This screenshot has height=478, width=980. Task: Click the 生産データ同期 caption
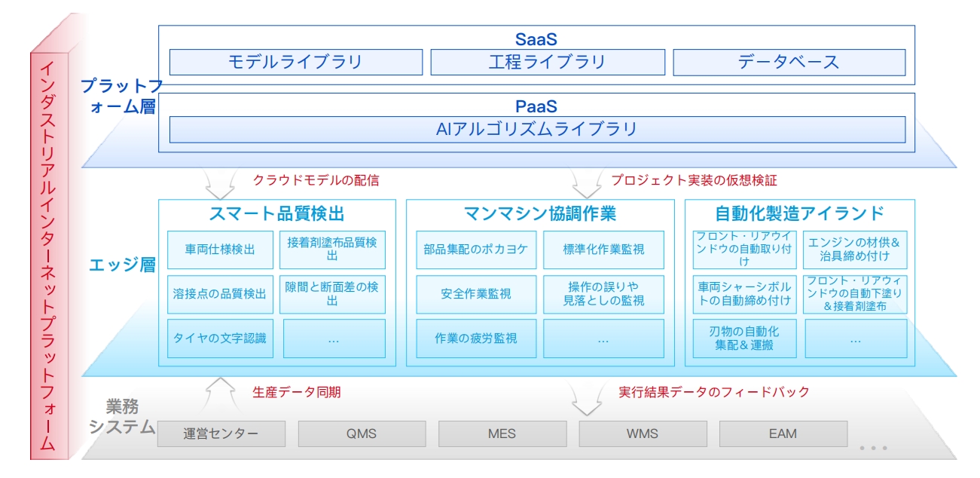coord(297,392)
